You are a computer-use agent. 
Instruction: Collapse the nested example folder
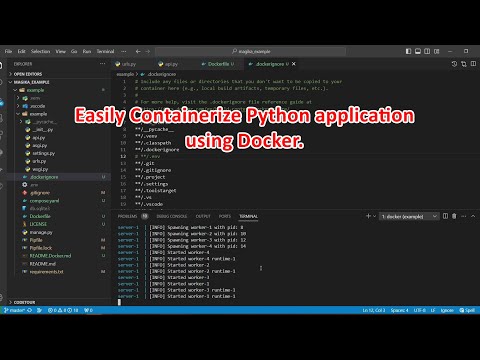pos(38,114)
